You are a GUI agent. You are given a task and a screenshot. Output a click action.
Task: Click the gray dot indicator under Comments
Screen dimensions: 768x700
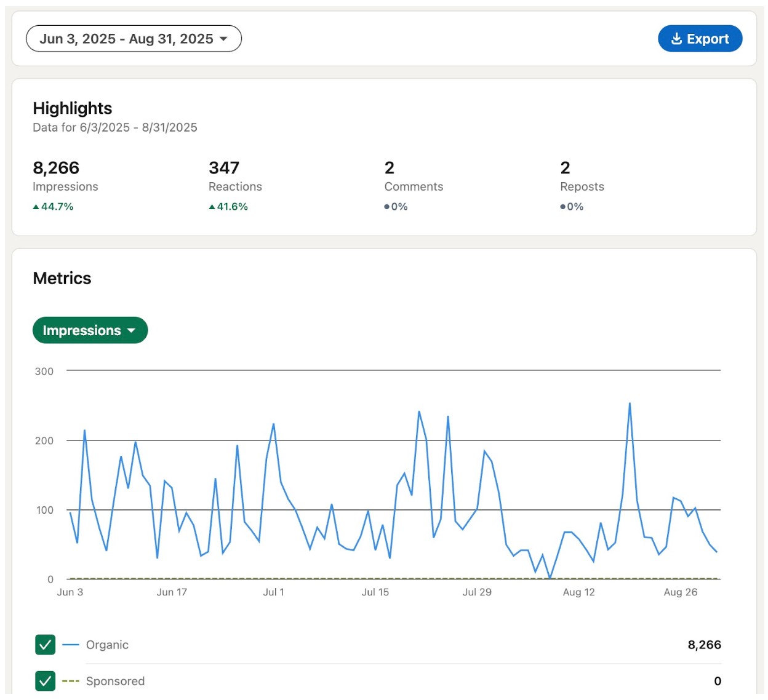(x=386, y=207)
